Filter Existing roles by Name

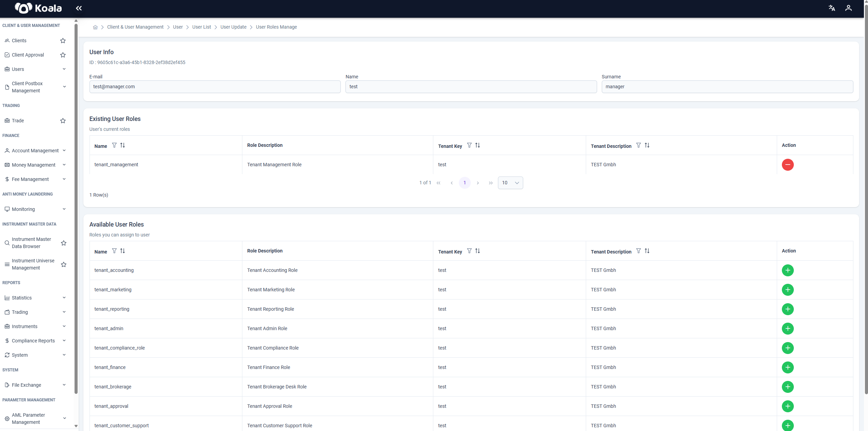point(114,145)
